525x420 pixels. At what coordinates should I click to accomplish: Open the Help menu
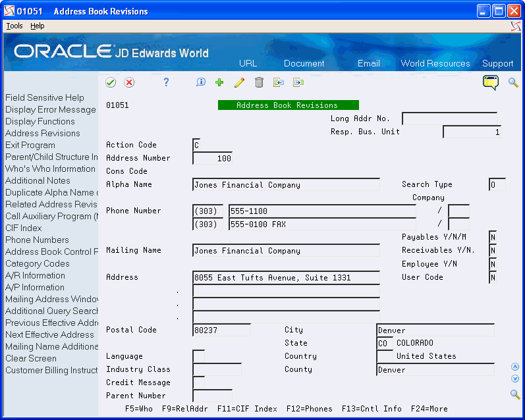click(37, 26)
